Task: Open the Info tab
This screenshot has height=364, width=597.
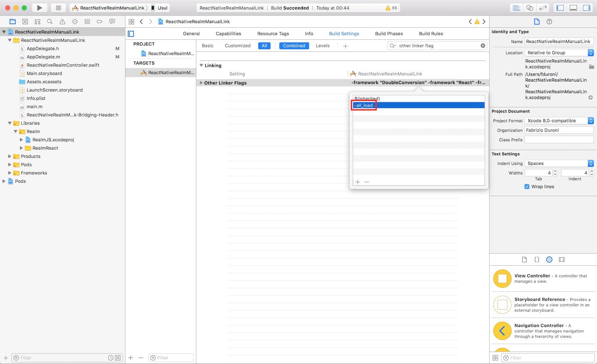Action: point(309,34)
